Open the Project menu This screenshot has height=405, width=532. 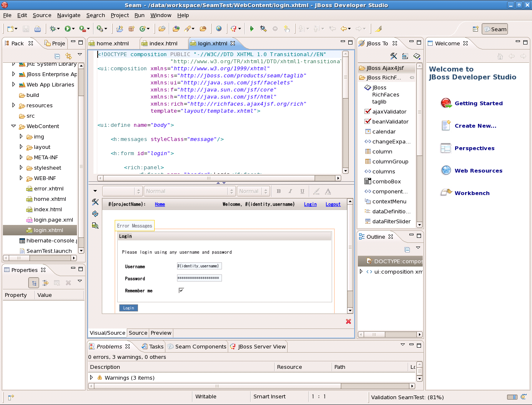(120, 15)
